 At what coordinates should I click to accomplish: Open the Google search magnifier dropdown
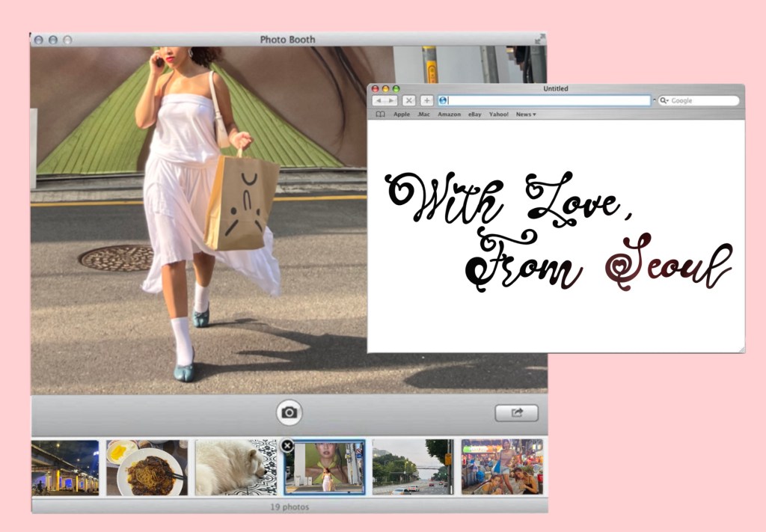pos(664,100)
